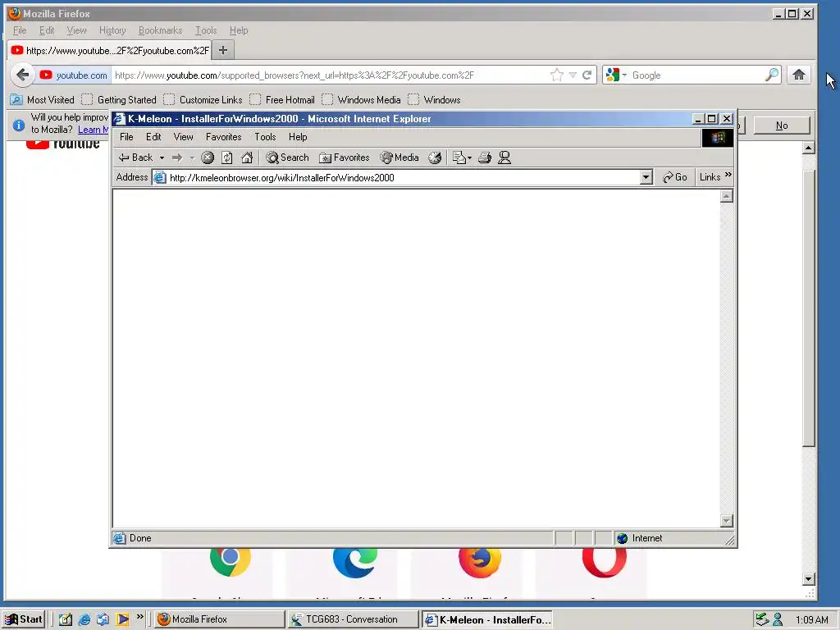The image size is (840, 630).
Task: Open Windows Media bookmark in Firefox
Action: point(362,99)
